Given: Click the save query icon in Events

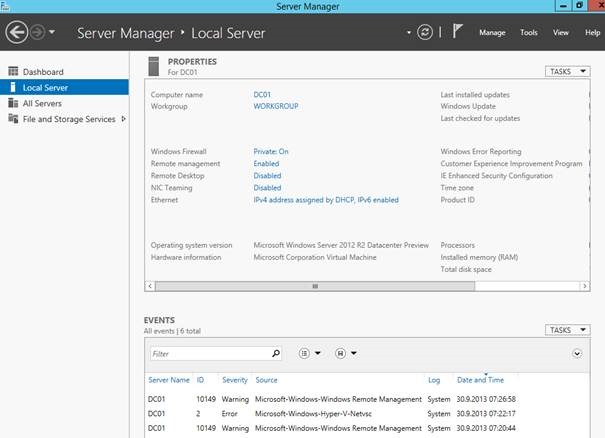Looking at the screenshot, I should (340, 353).
